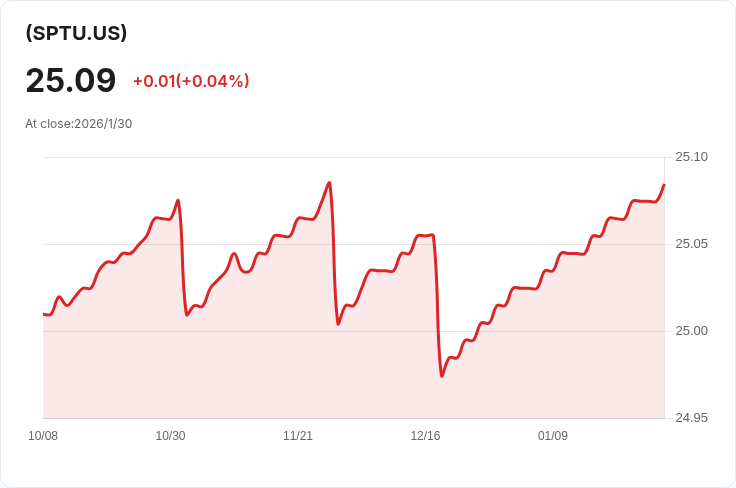Click the 25.09 current price
This screenshot has height=488, width=736.
coord(71,80)
